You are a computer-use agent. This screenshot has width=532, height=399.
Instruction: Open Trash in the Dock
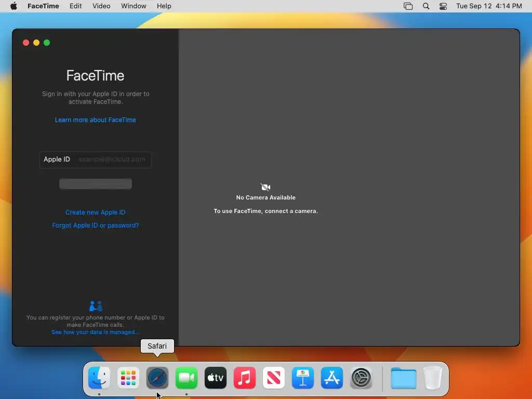(x=433, y=378)
